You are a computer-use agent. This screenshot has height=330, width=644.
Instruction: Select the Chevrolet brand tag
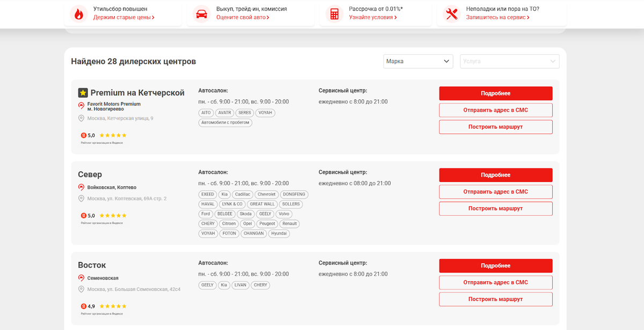tap(267, 194)
